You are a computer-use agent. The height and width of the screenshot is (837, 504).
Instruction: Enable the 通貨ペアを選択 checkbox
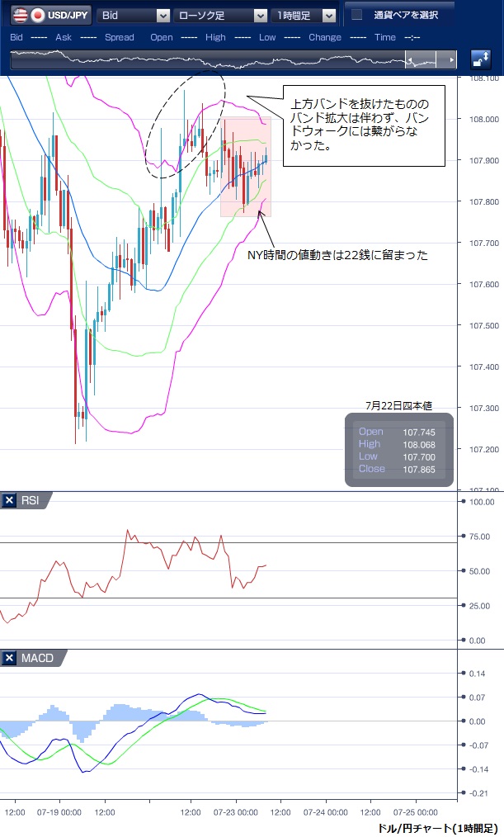pos(356,15)
